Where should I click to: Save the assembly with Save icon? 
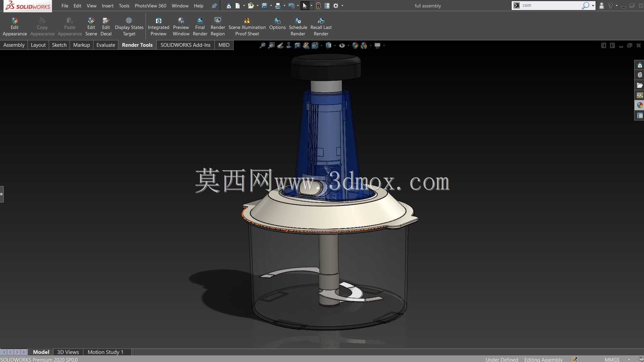pyautogui.click(x=264, y=6)
